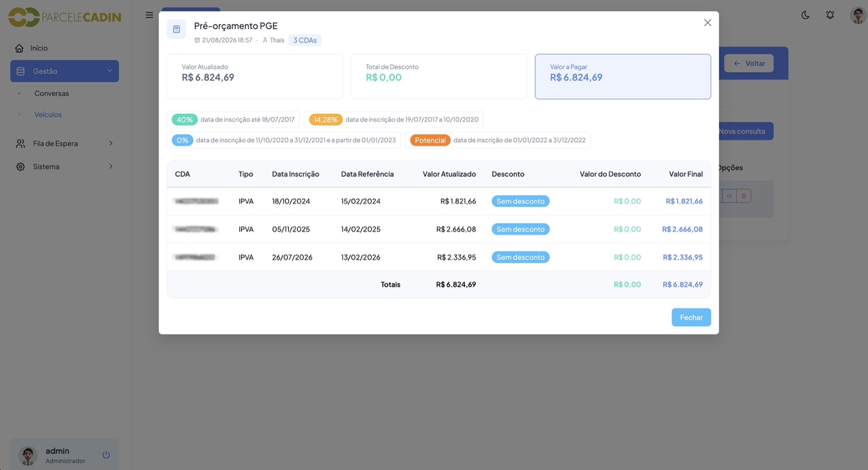This screenshot has height=470, width=868.
Task: Click the orange Potencial badge
Action: (430, 140)
